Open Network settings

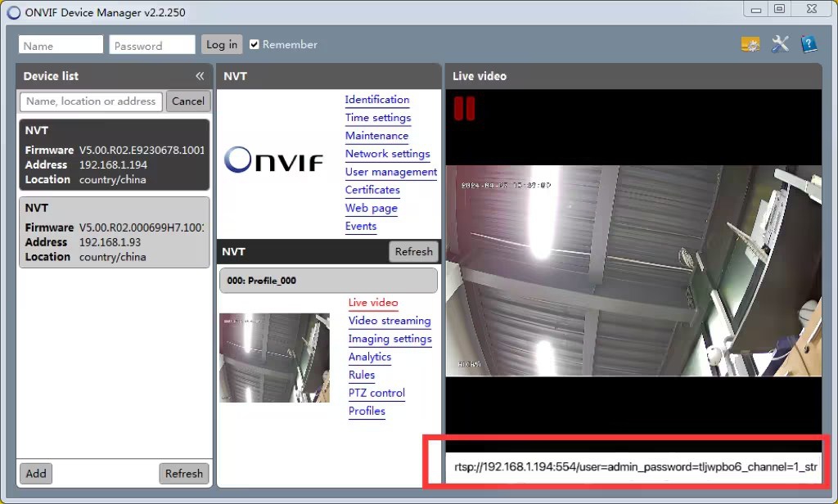point(387,154)
